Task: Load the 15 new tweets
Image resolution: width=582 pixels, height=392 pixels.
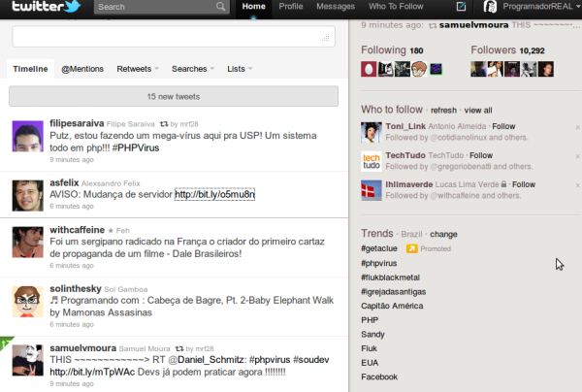Action: [174, 96]
